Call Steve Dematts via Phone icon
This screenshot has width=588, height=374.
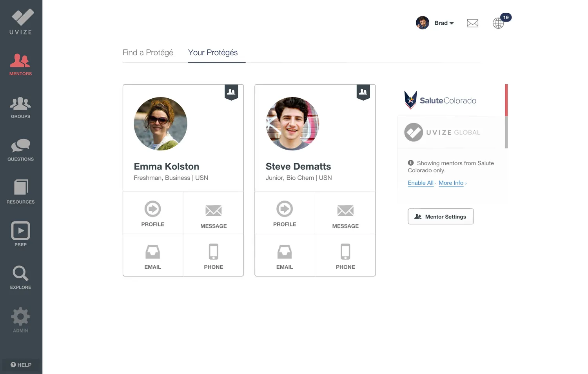pyautogui.click(x=345, y=256)
